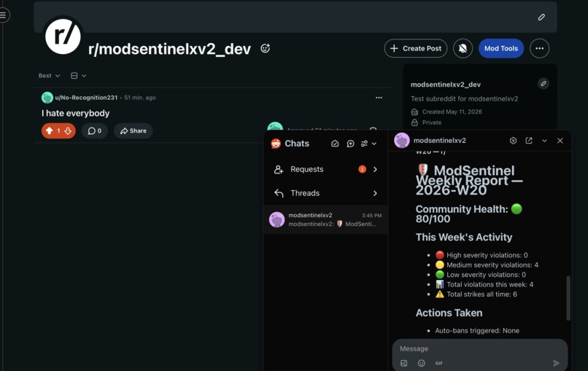Open u/No-Recognition231 profile link
The height and width of the screenshot is (371, 588).
[86, 98]
